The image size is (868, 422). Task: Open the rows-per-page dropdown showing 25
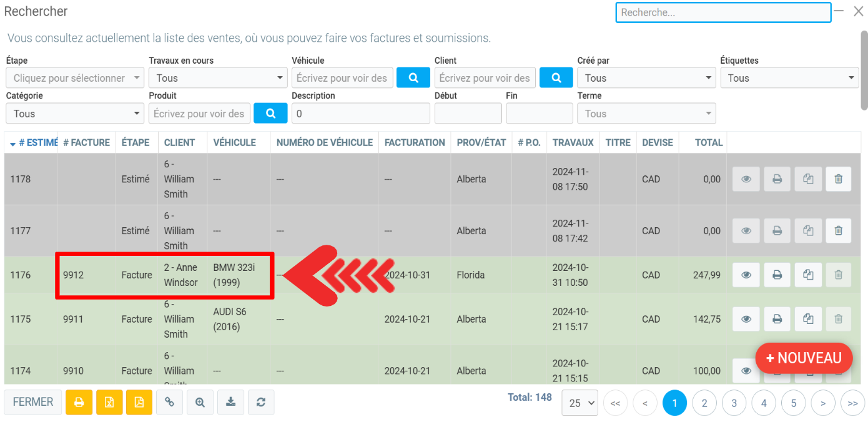(579, 403)
